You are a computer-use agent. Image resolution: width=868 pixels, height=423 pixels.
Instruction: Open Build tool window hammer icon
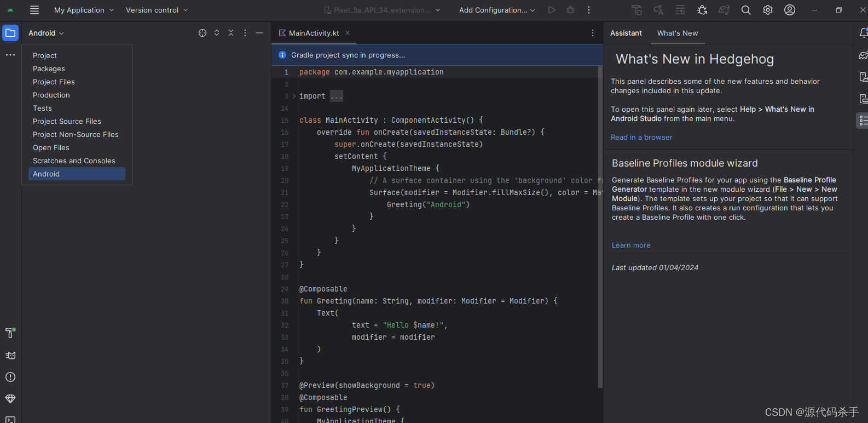(10, 333)
